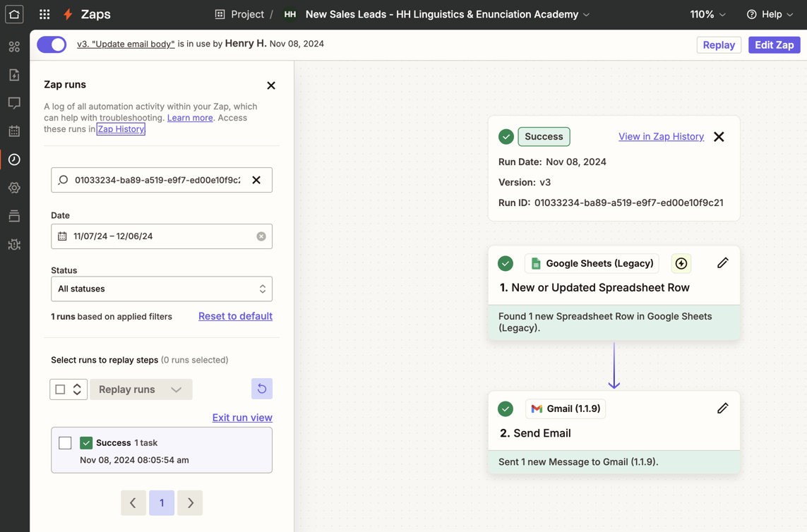
Task: Click the search magnifier icon
Action: 63,180
